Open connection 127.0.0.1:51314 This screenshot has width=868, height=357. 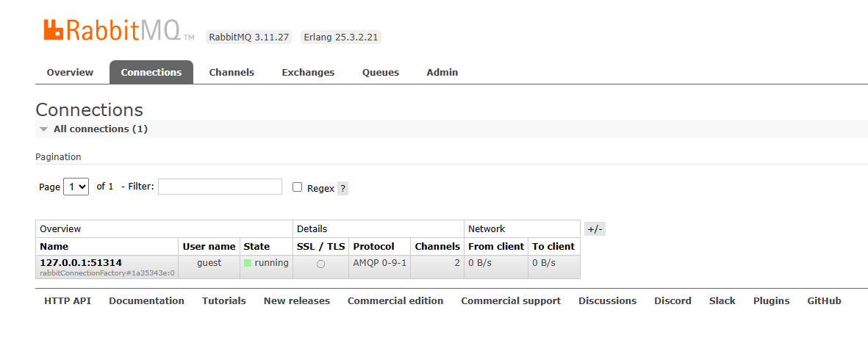tap(81, 263)
